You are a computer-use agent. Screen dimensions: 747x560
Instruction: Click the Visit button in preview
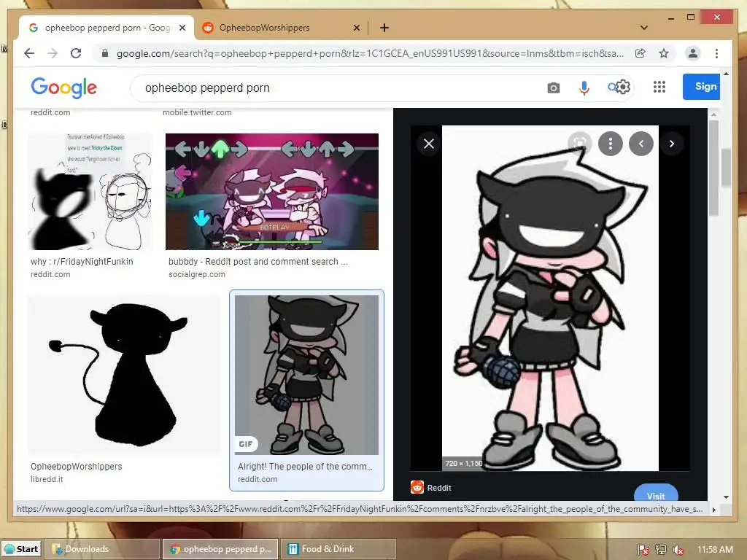click(656, 493)
